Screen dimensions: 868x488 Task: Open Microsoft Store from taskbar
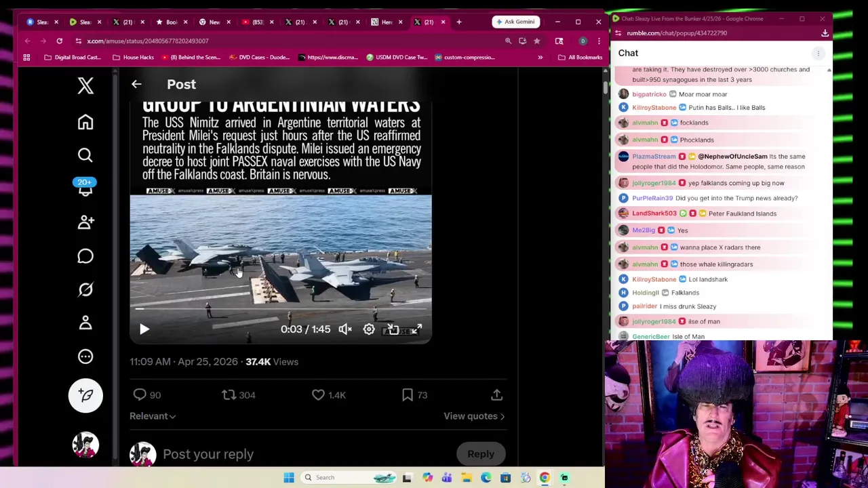coord(505,478)
